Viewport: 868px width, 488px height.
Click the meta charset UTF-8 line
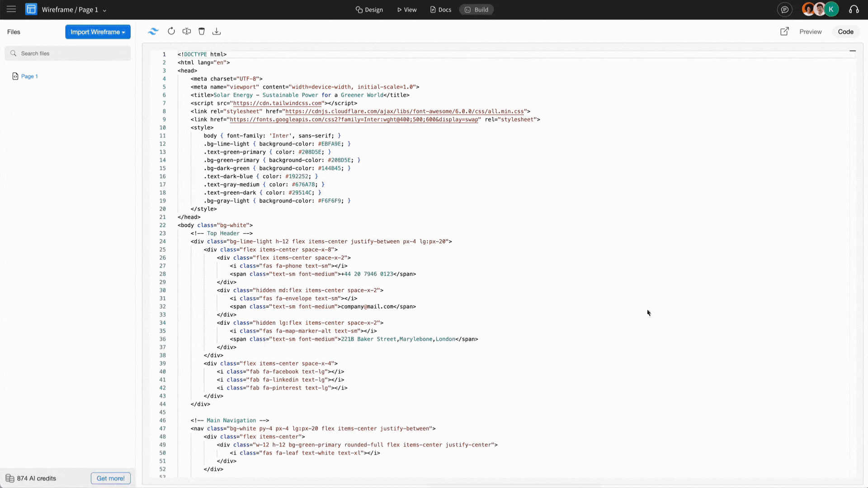coord(226,79)
